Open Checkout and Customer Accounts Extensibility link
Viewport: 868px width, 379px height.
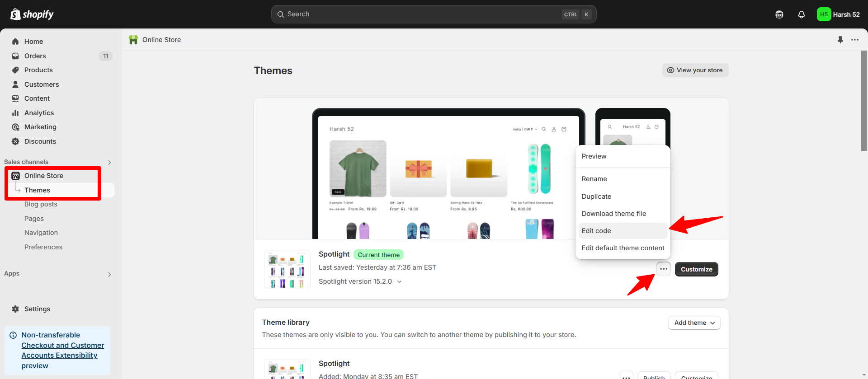[63, 351]
